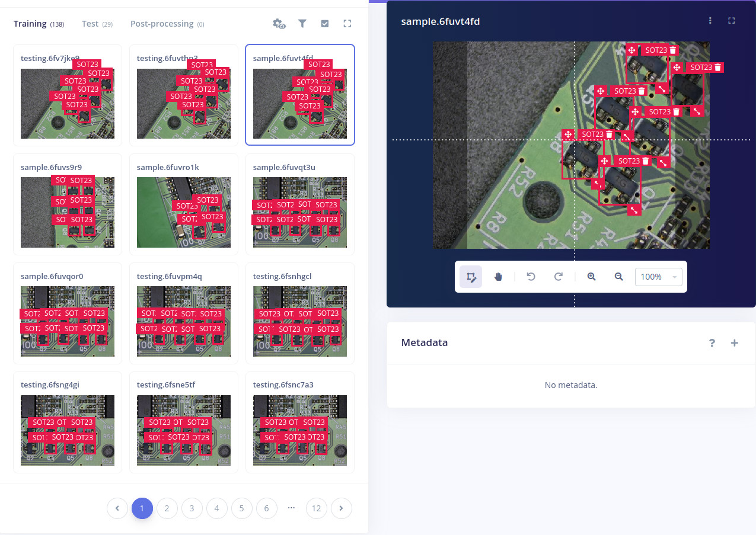Image resolution: width=756 pixels, height=535 pixels.
Task: Go to page 2 of samples
Action: (x=167, y=508)
